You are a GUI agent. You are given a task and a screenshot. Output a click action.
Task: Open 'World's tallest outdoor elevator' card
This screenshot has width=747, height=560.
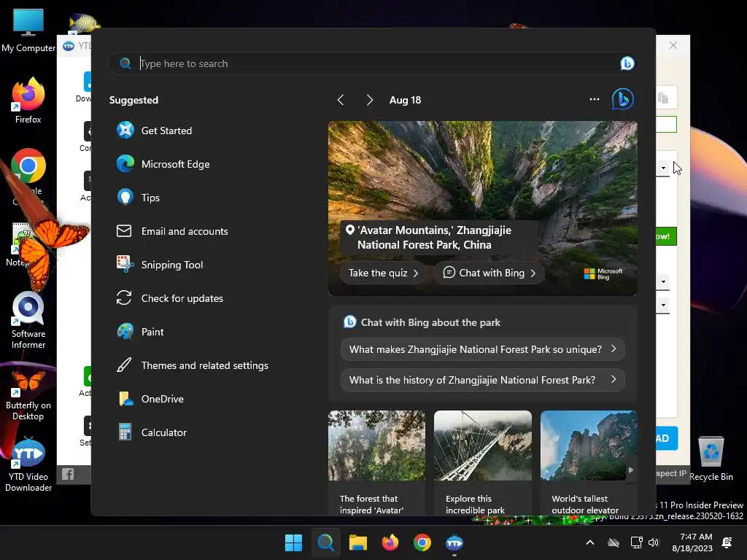click(x=589, y=463)
